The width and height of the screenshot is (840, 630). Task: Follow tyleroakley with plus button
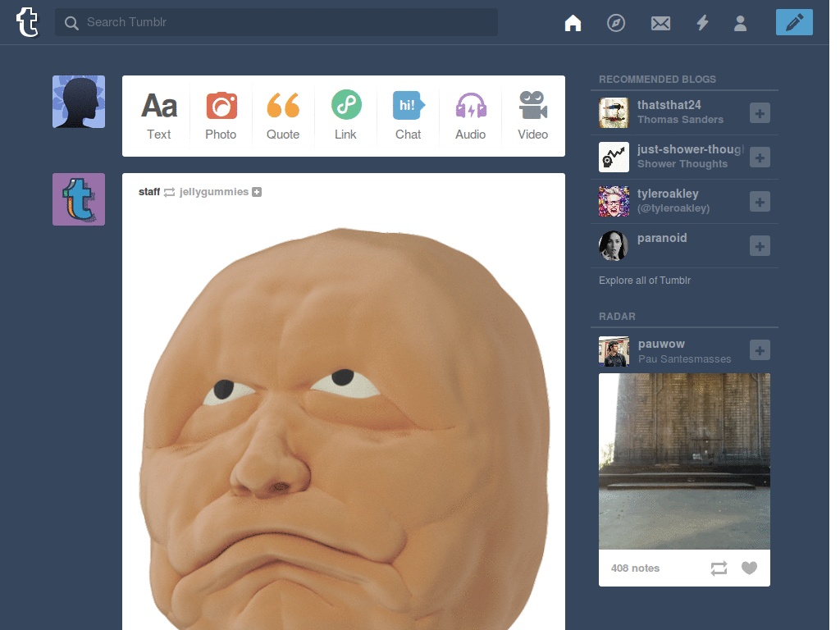coord(760,202)
